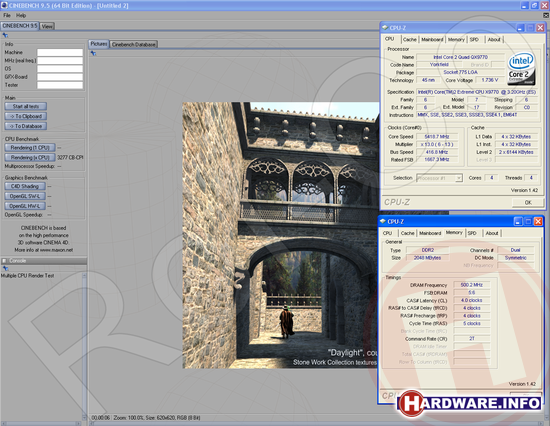
Task: Click the Daylight rendered image
Action: [281, 235]
